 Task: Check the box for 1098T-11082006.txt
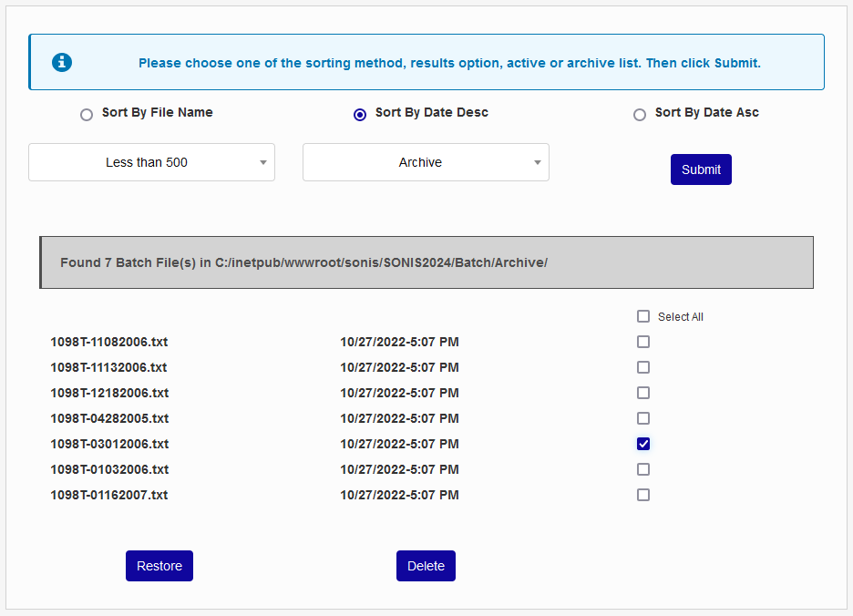[x=643, y=342]
